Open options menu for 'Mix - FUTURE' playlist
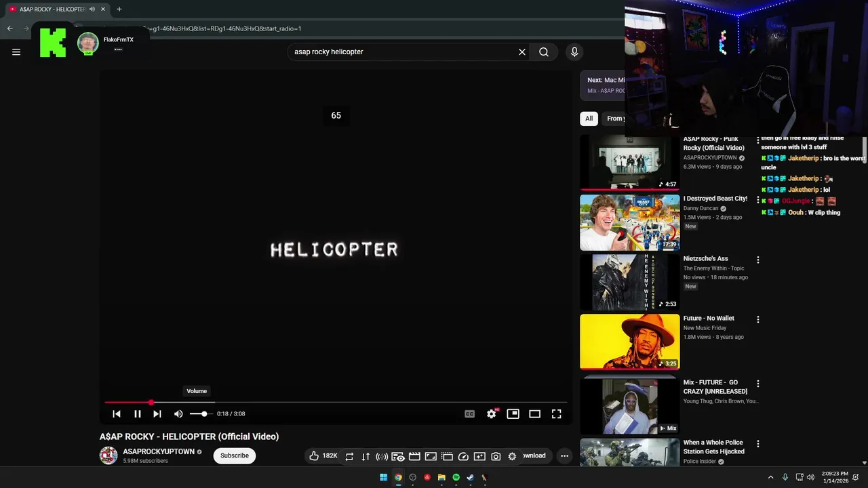The width and height of the screenshot is (868, 488). click(x=758, y=384)
